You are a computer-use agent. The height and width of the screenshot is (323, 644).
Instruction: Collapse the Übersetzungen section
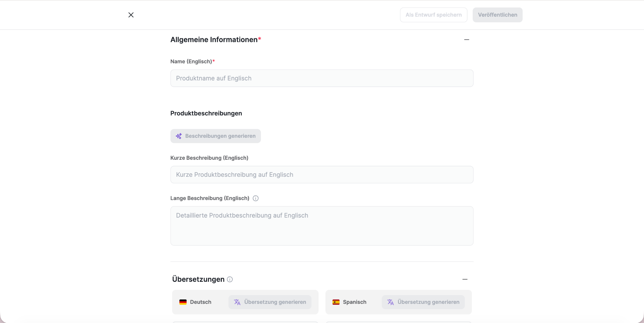[x=465, y=279]
